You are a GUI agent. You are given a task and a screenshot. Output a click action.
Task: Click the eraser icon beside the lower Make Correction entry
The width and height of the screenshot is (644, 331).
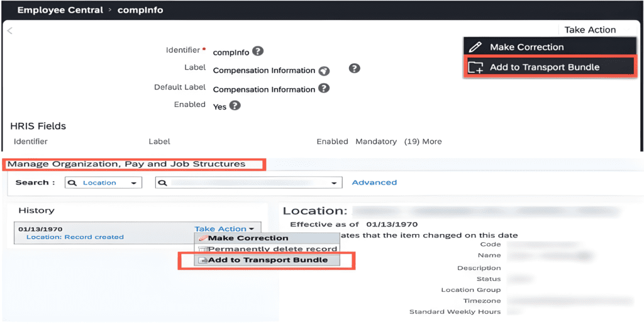(203, 238)
